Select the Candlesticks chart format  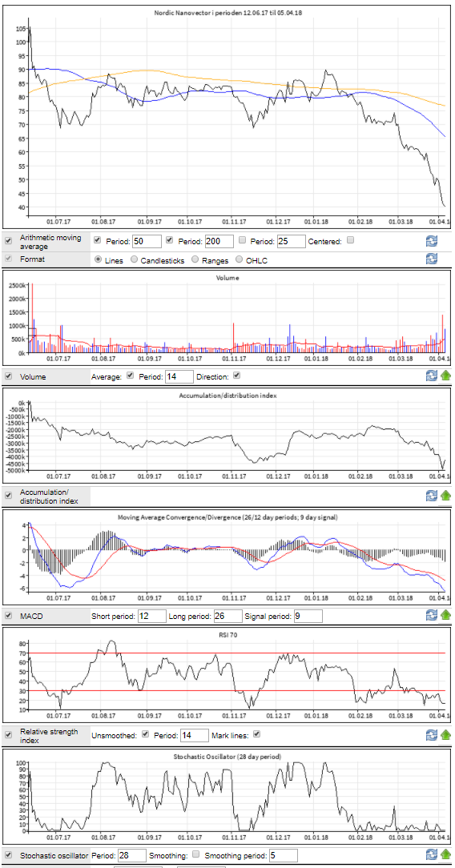coord(135,259)
